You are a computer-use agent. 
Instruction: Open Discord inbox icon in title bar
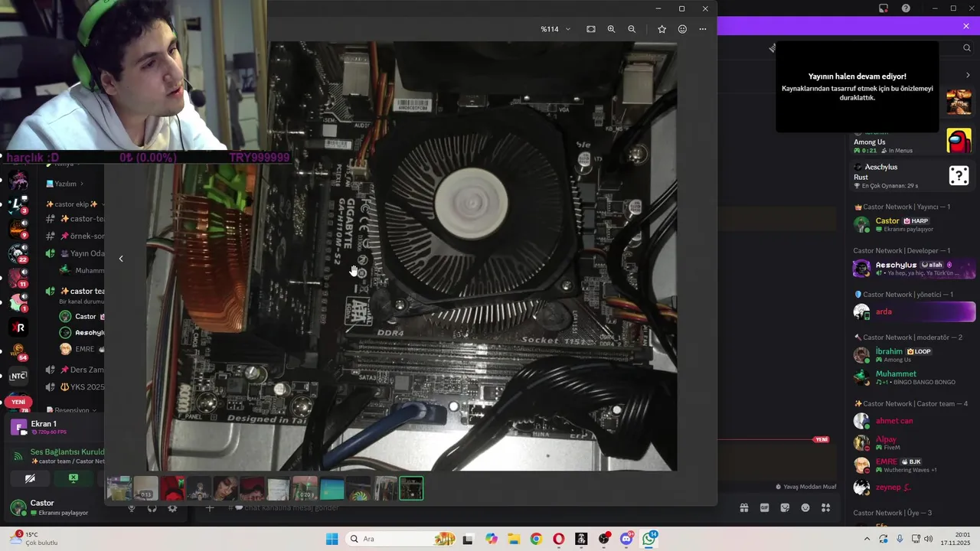[x=884, y=8]
